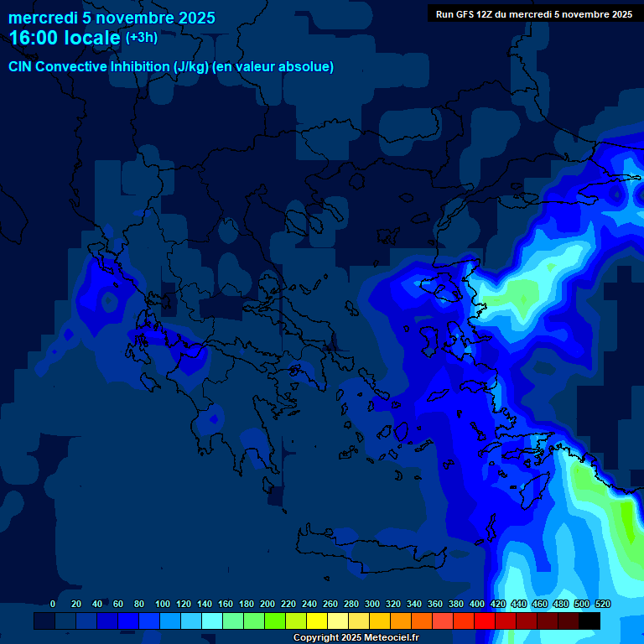
Task: Click the legend value label 0
Action: tap(53, 604)
